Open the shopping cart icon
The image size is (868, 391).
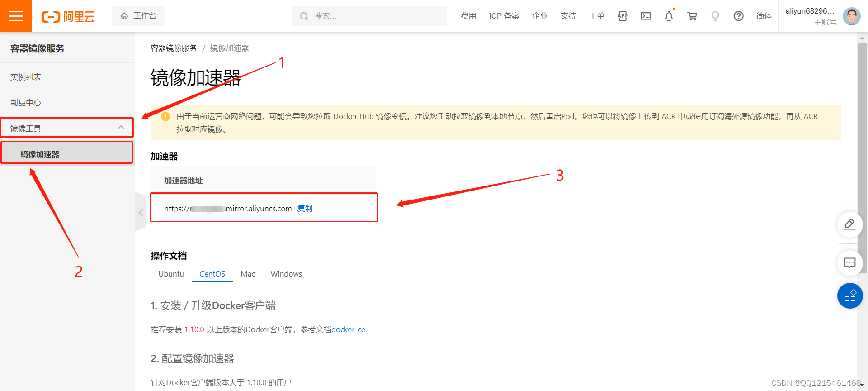(x=692, y=16)
